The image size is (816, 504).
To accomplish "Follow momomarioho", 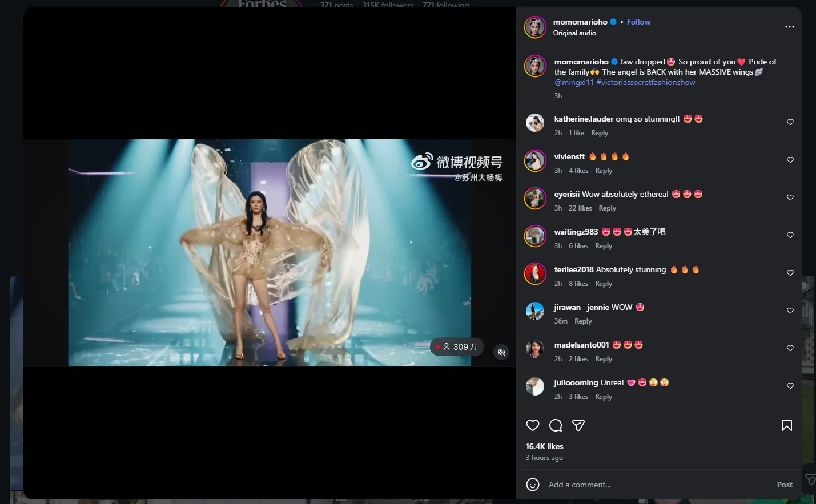I will click(x=638, y=22).
